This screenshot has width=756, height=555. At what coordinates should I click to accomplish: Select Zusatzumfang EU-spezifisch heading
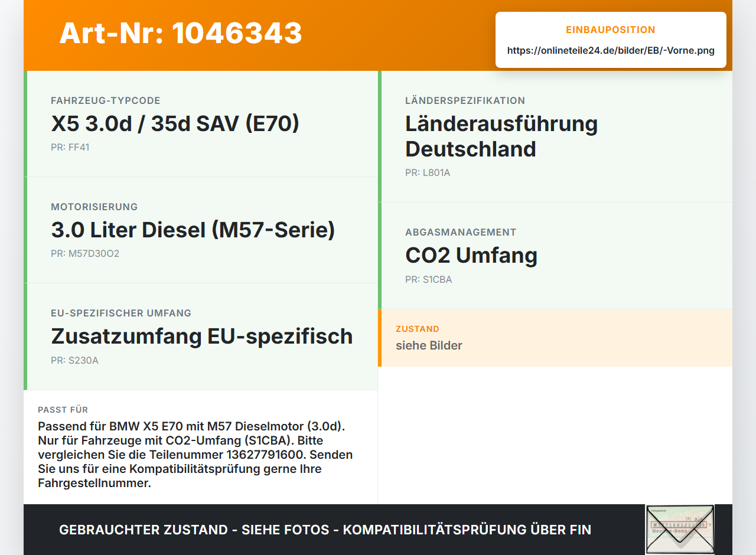pos(202,336)
